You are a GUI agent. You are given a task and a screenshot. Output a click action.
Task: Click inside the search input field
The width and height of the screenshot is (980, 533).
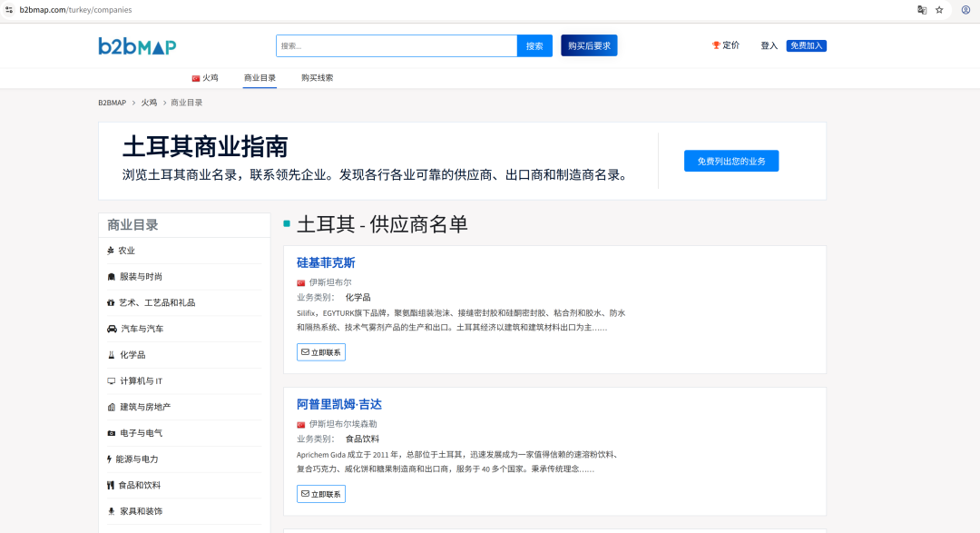click(390, 44)
